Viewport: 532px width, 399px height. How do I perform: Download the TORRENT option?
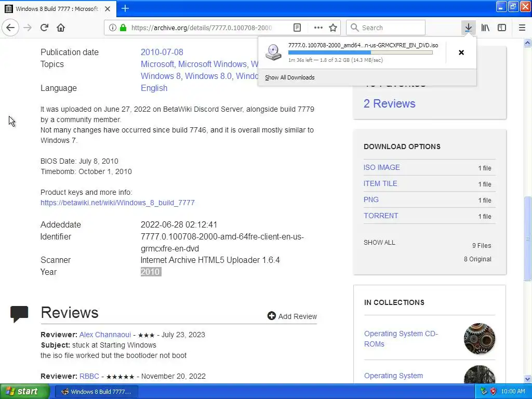tap(381, 216)
